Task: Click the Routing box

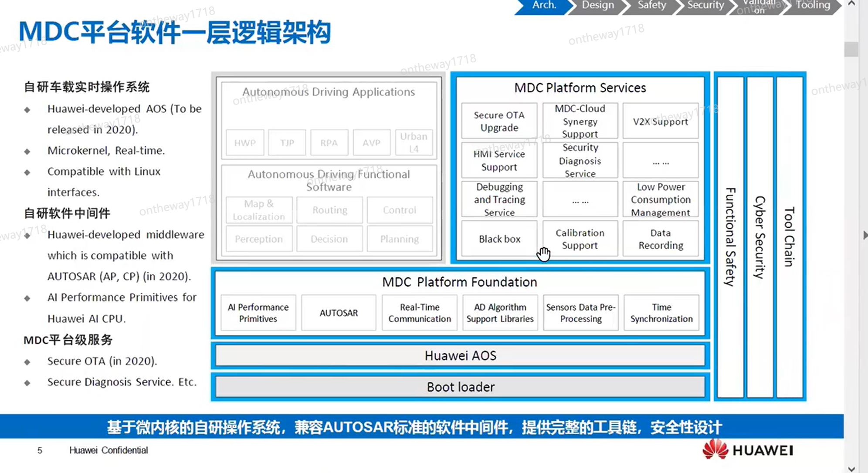Action: (329, 210)
